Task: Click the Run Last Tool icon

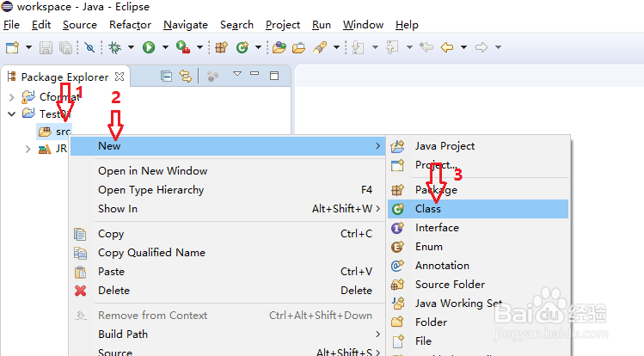Action: [183, 47]
